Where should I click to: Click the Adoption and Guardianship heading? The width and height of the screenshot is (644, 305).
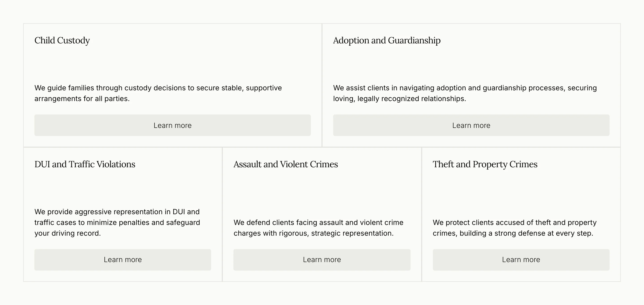point(387,40)
